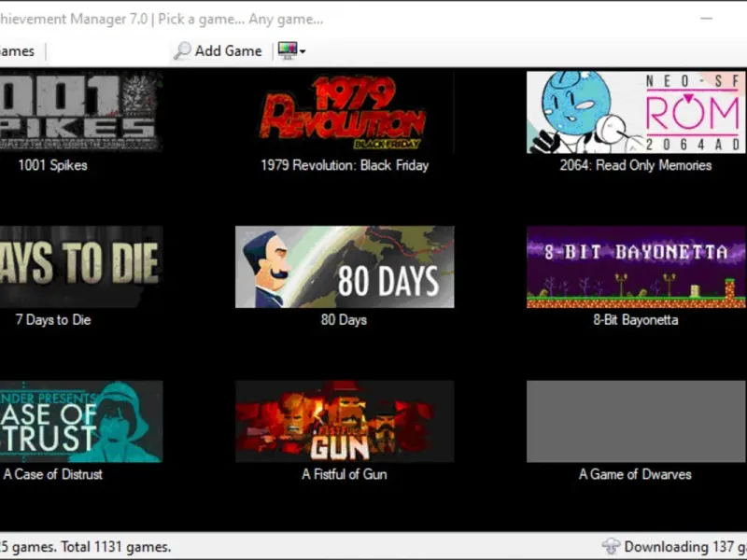Click the "2064: Read Only Memories" title text
Viewport: 747px width, 560px height.
coord(636,165)
